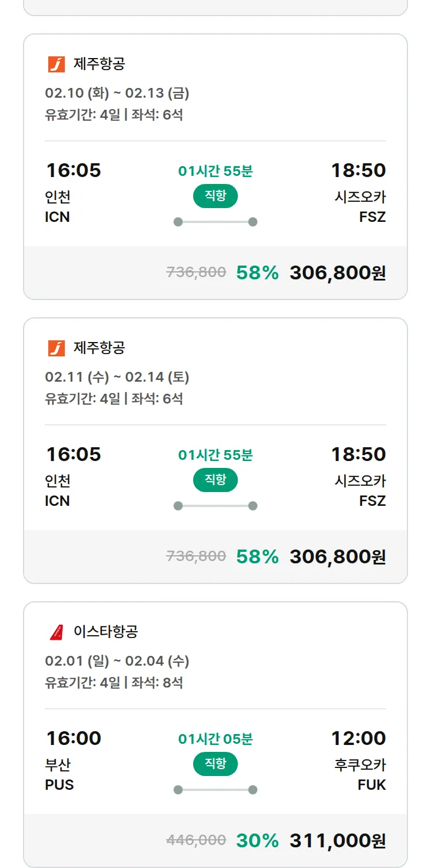Click the PUS departure airport code
431x868 pixels.
(59, 785)
